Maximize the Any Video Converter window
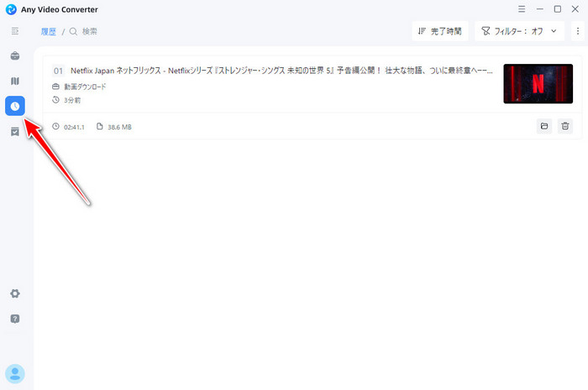 [558, 9]
